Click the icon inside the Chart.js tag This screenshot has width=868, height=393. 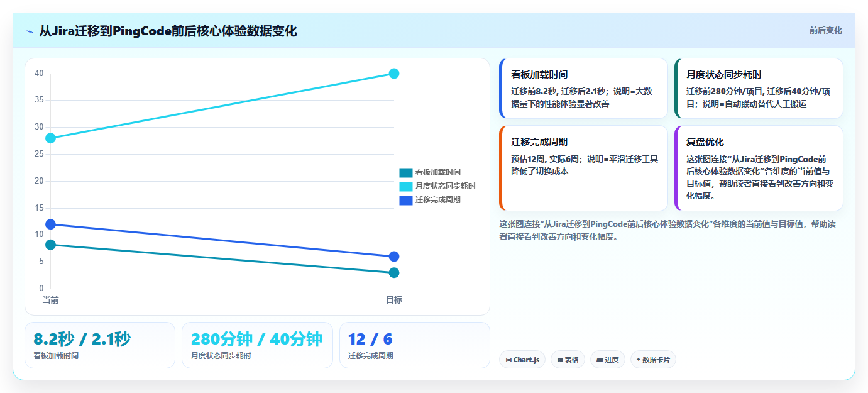point(508,360)
